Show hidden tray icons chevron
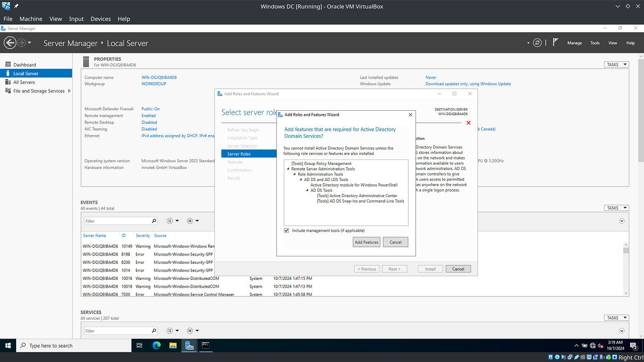 coord(577,345)
